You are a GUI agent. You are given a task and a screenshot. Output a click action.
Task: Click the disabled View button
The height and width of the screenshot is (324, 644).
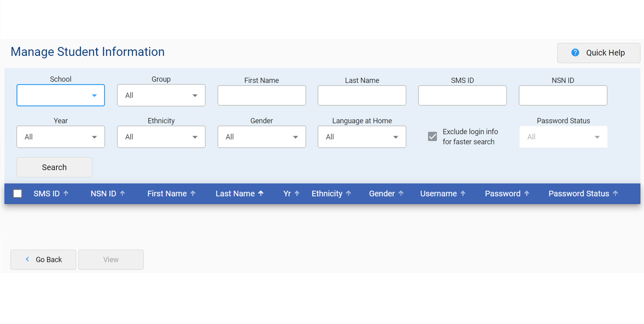(111, 259)
